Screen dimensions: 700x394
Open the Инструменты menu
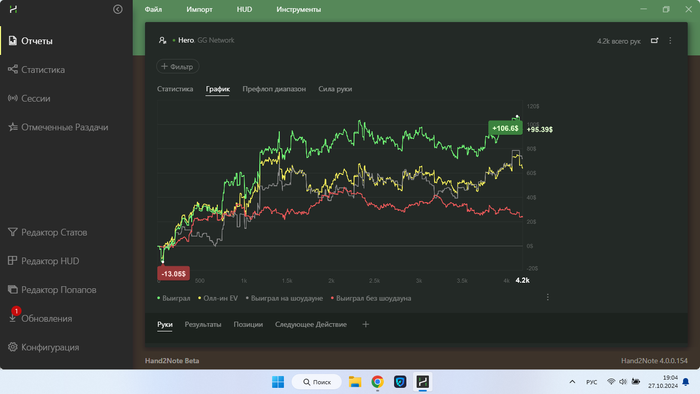coord(298,9)
